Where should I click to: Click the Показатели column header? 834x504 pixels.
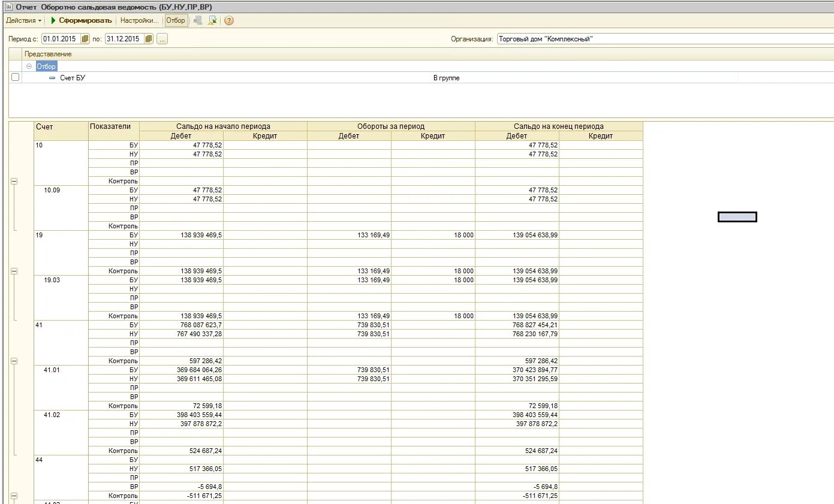click(x=114, y=131)
